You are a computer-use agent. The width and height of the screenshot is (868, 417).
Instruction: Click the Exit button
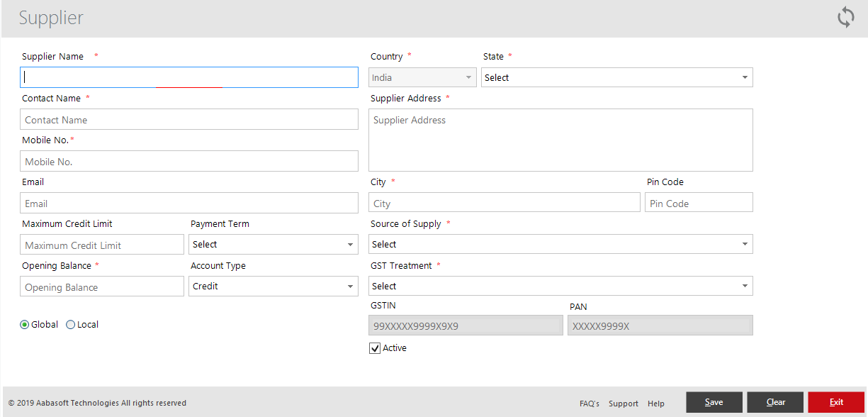point(835,401)
